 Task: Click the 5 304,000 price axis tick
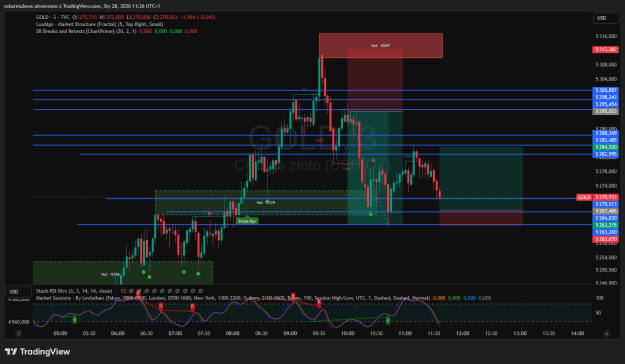tap(606, 79)
